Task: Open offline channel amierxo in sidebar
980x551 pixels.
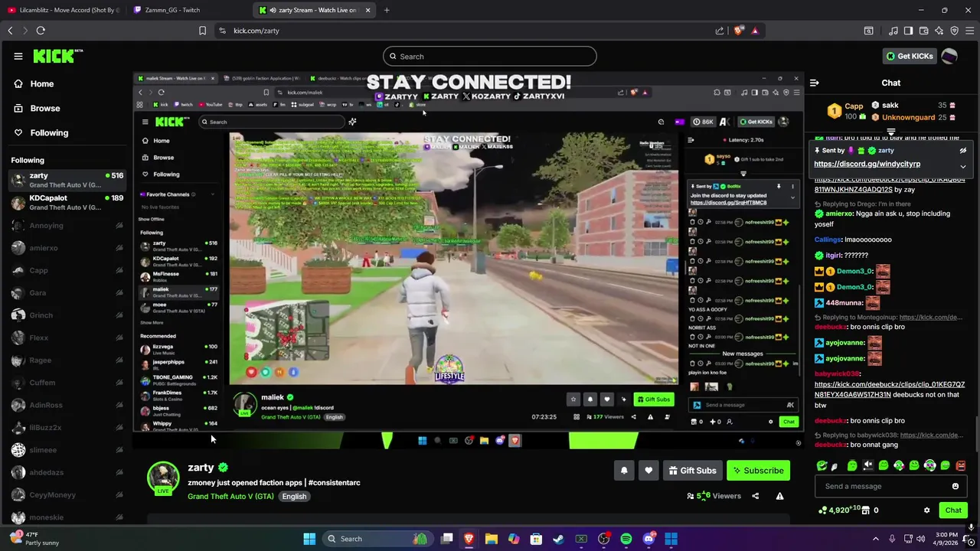Action: click(67, 248)
